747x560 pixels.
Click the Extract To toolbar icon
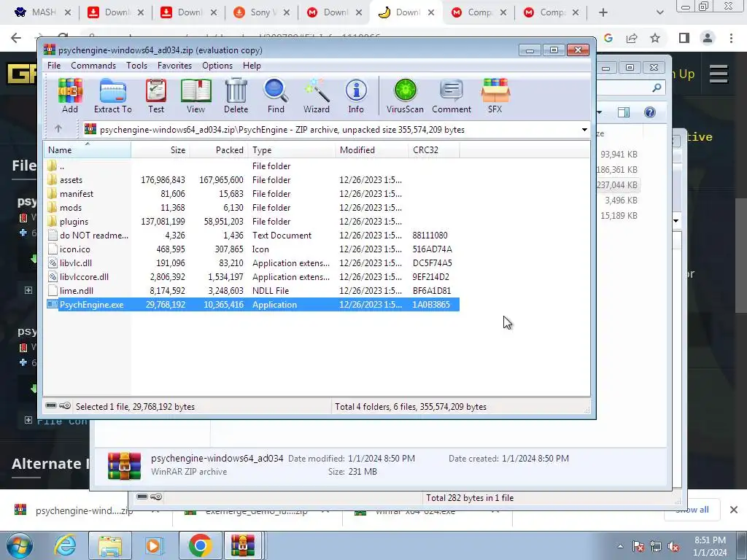pos(113,96)
